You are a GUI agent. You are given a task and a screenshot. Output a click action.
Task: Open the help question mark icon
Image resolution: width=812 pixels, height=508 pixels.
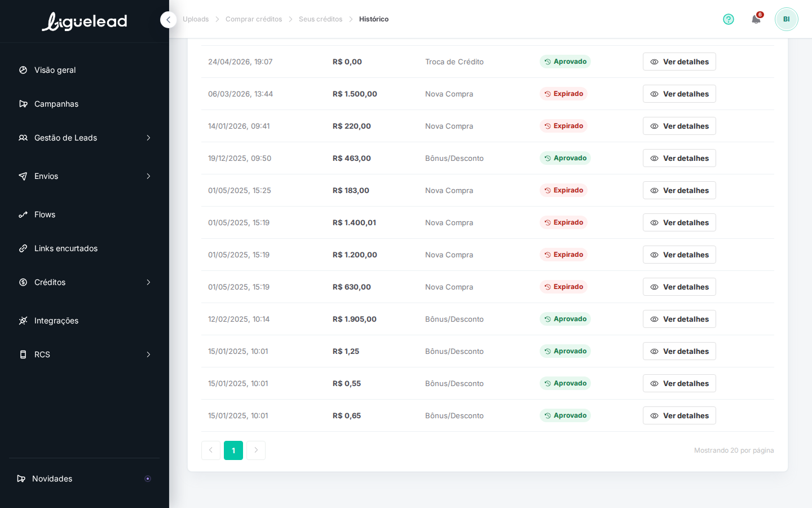coord(729,19)
